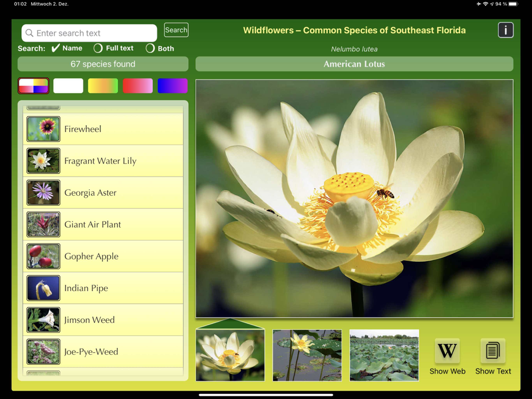
Task: Open the Fragrant Water Lily entry
Action: [103, 161]
